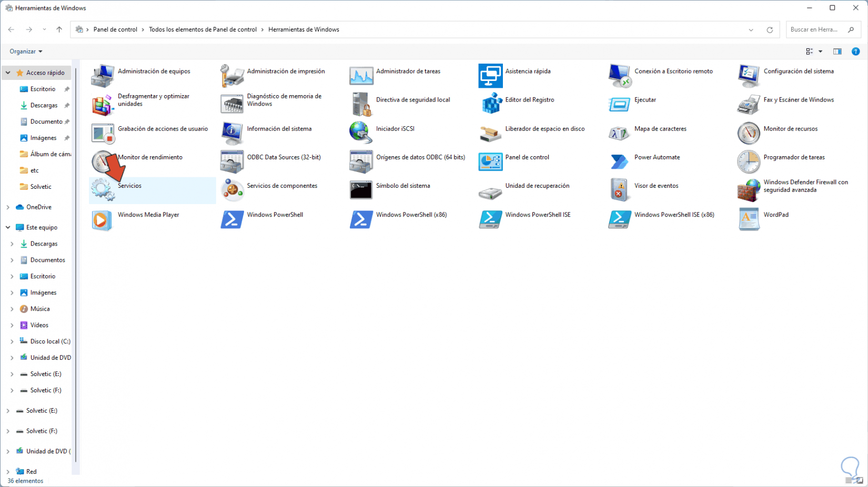This screenshot has height=487, width=868.
Task: Expand the Música folder node
Action: pos(12,309)
